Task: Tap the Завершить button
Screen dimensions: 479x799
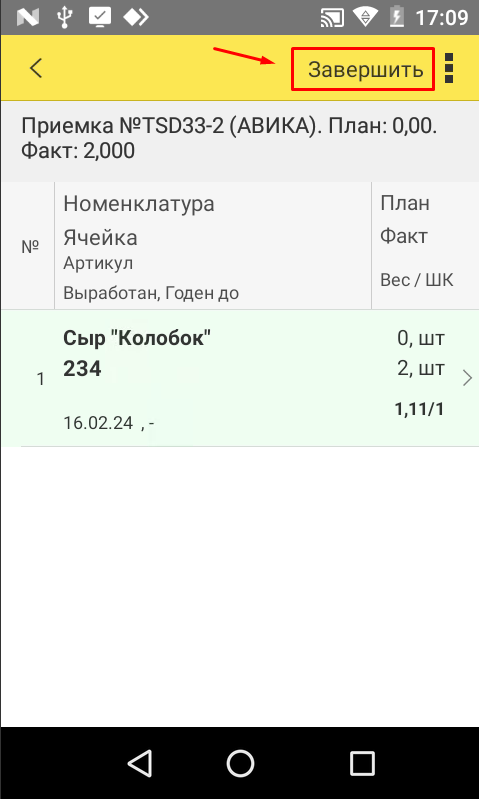Action: point(365,70)
